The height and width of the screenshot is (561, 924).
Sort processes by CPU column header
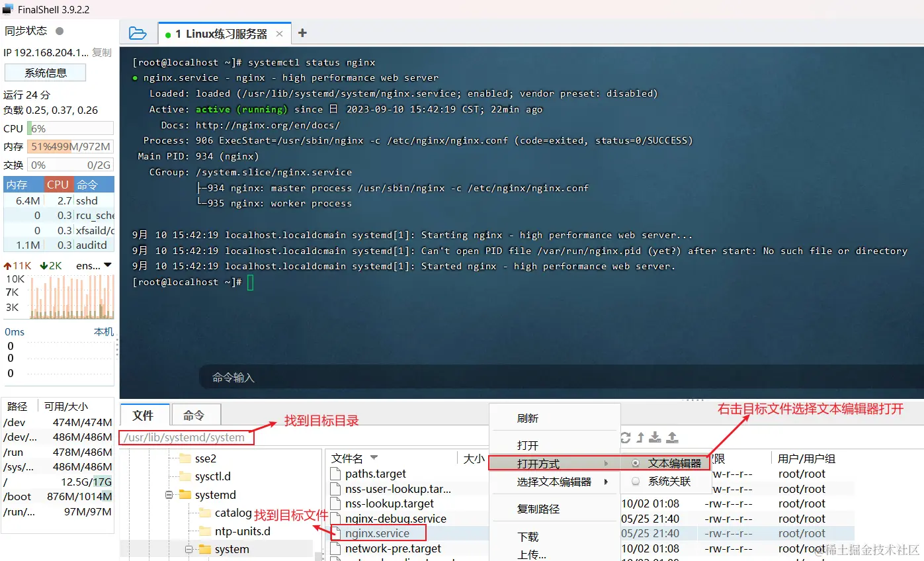pos(59,185)
